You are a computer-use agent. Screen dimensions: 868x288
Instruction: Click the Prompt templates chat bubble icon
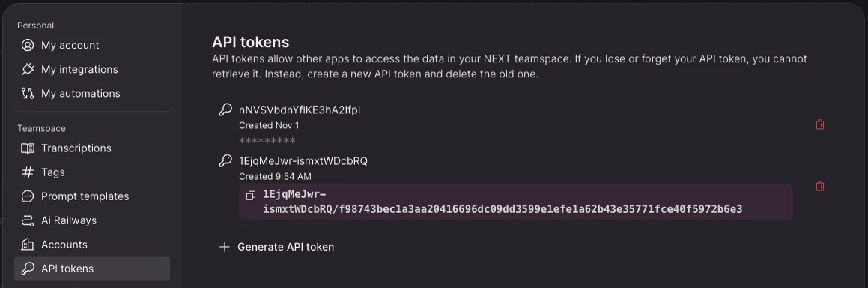point(28,196)
